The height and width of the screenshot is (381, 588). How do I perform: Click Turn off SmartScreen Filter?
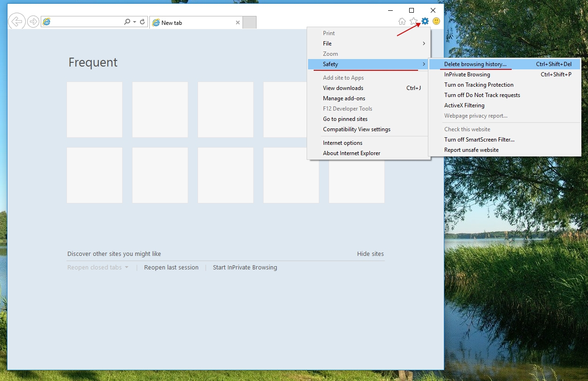[479, 140]
